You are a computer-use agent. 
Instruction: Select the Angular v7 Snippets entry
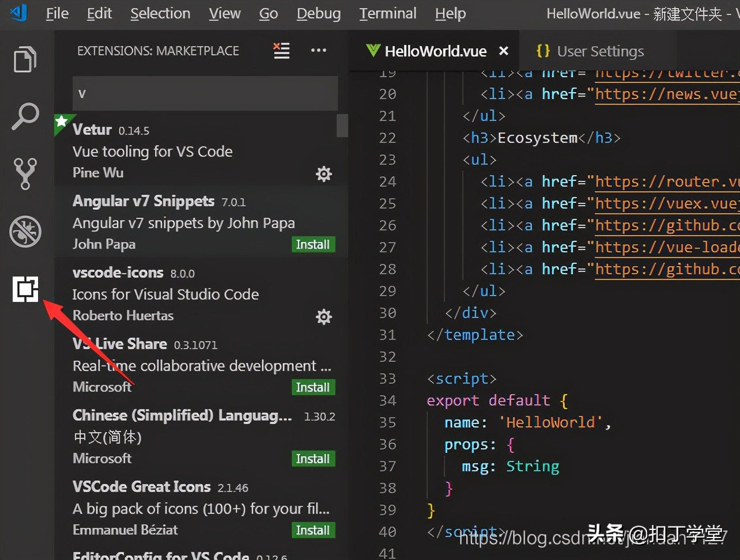[x=201, y=222]
